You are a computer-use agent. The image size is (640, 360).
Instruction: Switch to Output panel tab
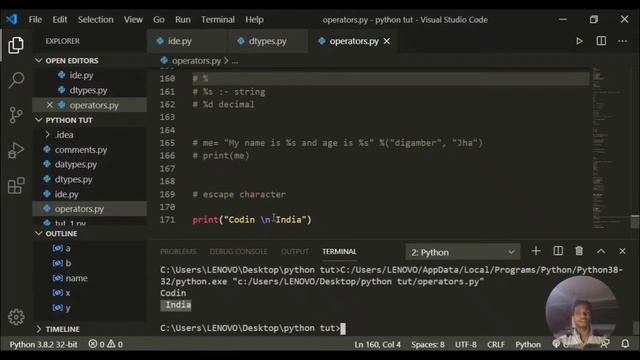pos(295,251)
